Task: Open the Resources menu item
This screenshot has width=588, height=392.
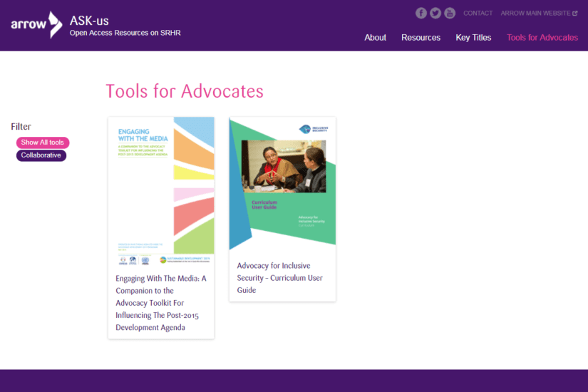Action: coord(421,38)
